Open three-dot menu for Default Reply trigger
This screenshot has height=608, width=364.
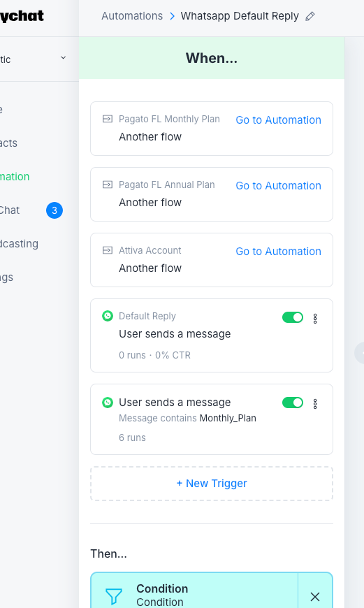[315, 319]
